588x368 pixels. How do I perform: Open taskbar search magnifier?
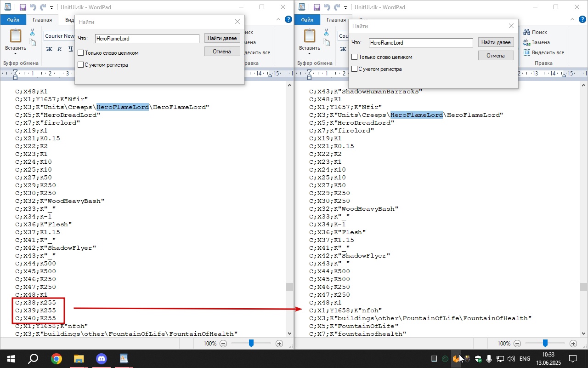[33, 359]
